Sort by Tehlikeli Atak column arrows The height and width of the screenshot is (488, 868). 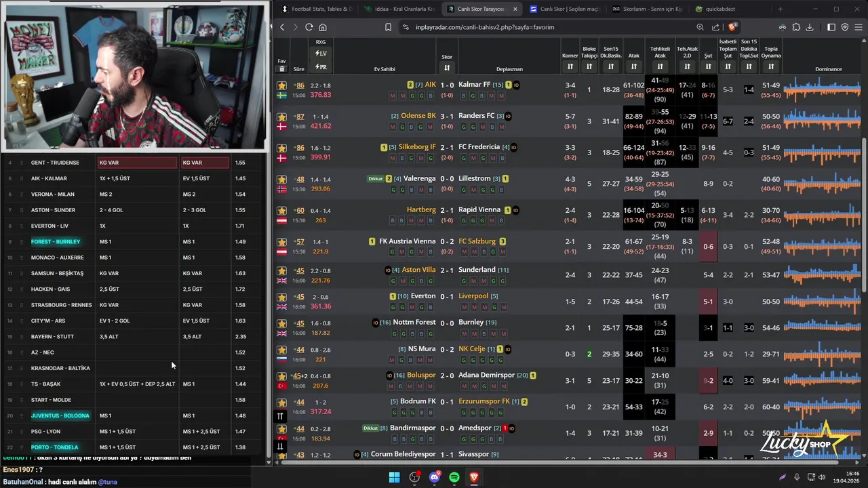(660, 66)
